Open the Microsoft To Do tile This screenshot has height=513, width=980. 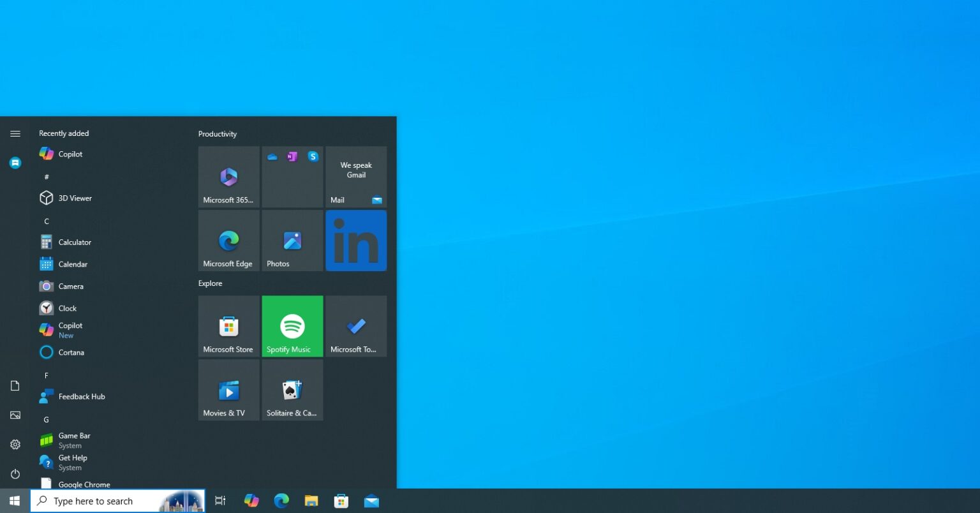pos(355,326)
